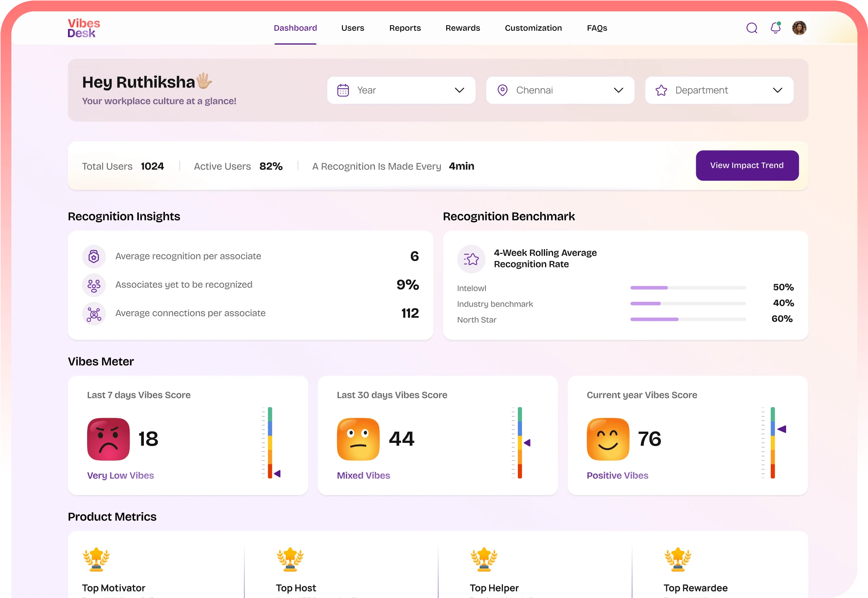Click location pin icon in Chennai filter
The height and width of the screenshot is (598, 868).
point(502,90)
